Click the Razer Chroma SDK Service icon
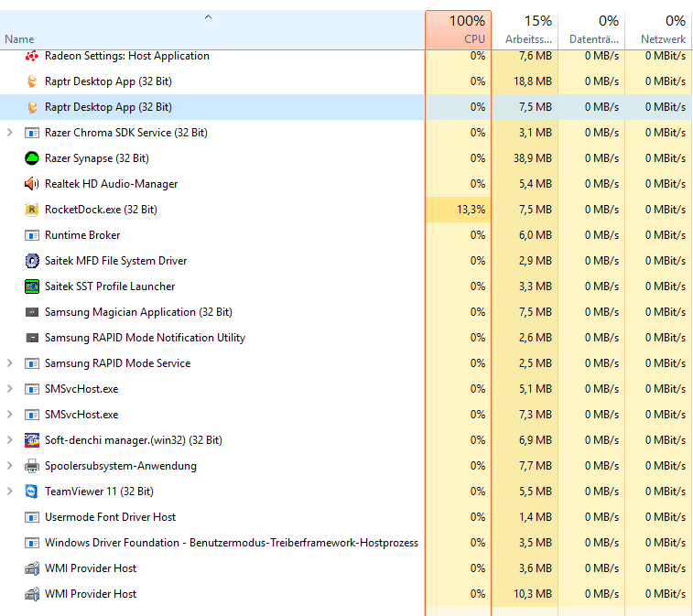The width and height of the screenshot is (693, 616). tap(32, 133)
